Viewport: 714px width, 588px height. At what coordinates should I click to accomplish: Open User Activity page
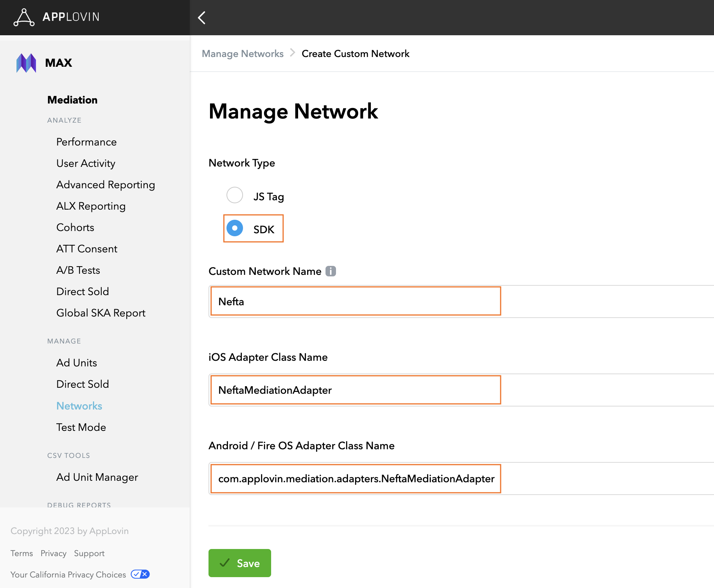86,163
